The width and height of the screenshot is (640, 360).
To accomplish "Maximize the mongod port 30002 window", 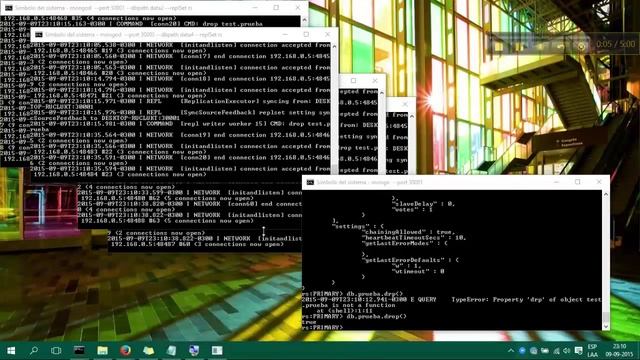I will pos(306,35).
